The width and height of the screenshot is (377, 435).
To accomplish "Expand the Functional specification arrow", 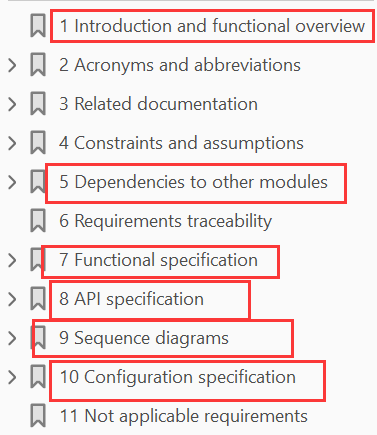I will point(12,260).
